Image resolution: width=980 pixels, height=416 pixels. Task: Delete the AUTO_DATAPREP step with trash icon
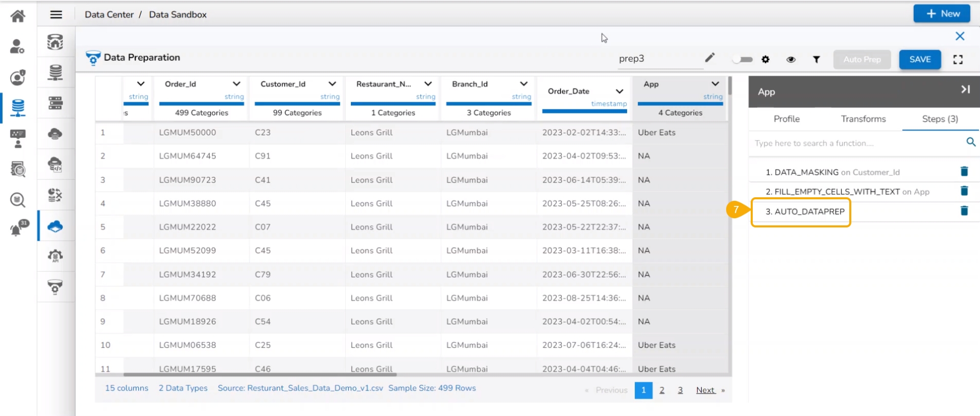[964, 211]
